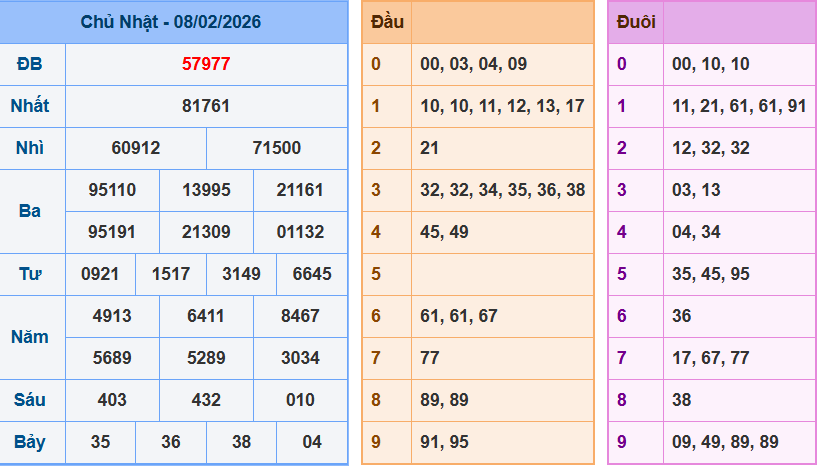Select second prize number 60912

(136, 148)
